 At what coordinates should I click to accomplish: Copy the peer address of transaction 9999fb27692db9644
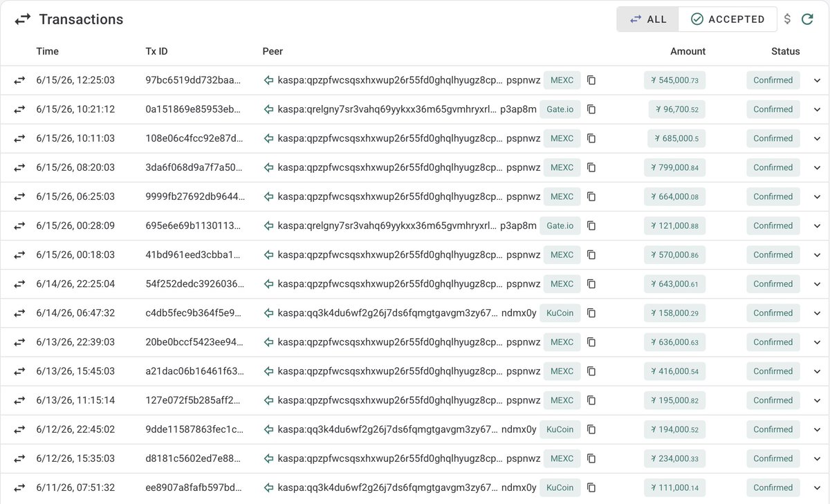[x=591, y=196]
